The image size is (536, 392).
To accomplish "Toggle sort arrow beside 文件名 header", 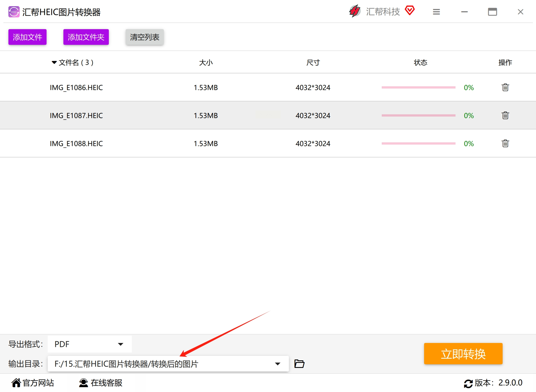I will [x=54, y=62].
